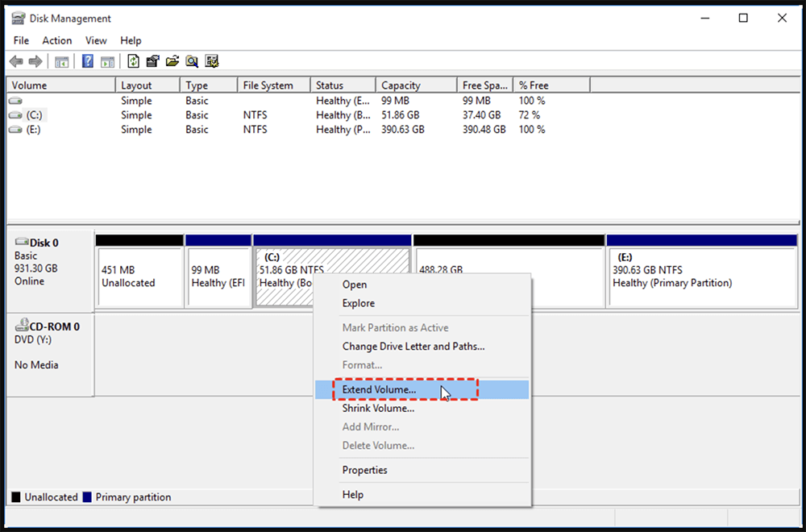Image resolution: width=806 pixels, height=532 pixels.
Task: Click the rightmost disk toolbar icon
Action: tap(212, 60)
